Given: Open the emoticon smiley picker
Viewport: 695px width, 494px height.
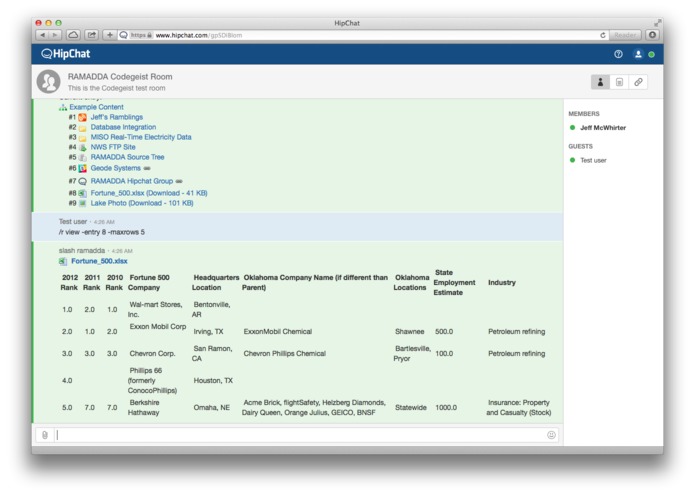Looking at the screenshot, I should [551, 435].
